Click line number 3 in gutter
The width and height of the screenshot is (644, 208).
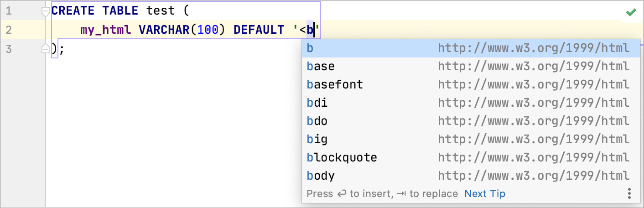click(9, 49)
